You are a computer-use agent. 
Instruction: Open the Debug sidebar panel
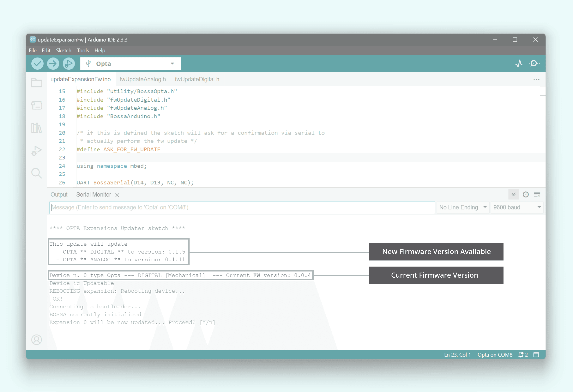[x=37, y=150]
